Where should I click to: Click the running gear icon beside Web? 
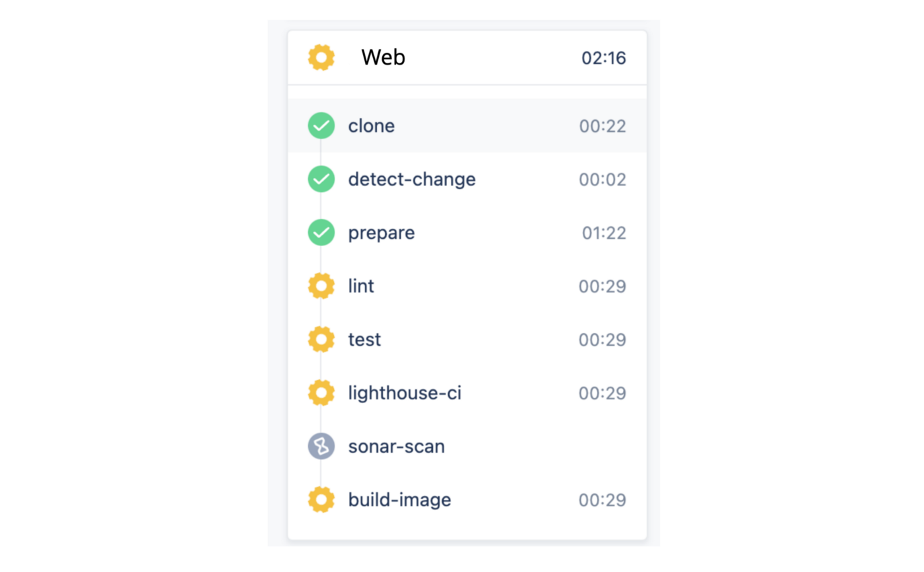click(x=321, y=58)
